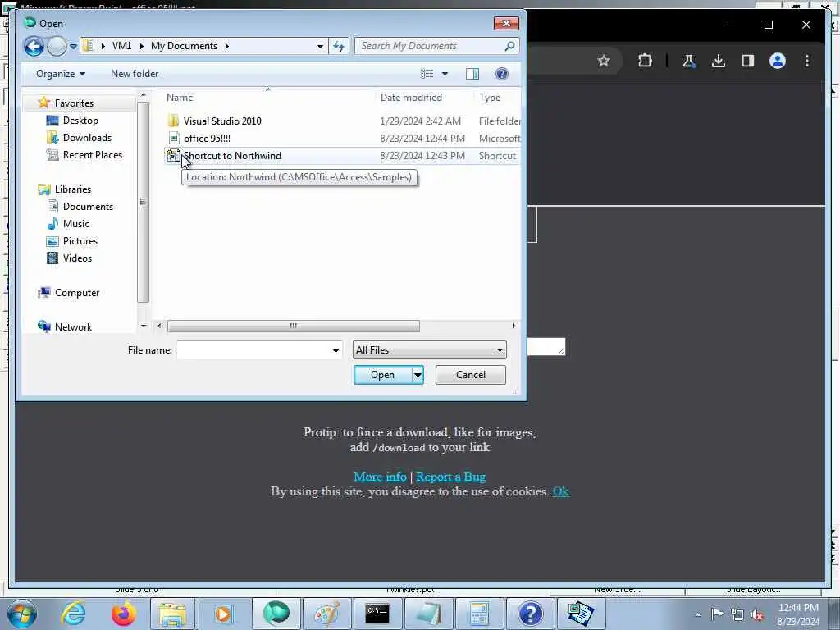Click the Open button
Screen dimensions: 840x630
tap(382, 375)
